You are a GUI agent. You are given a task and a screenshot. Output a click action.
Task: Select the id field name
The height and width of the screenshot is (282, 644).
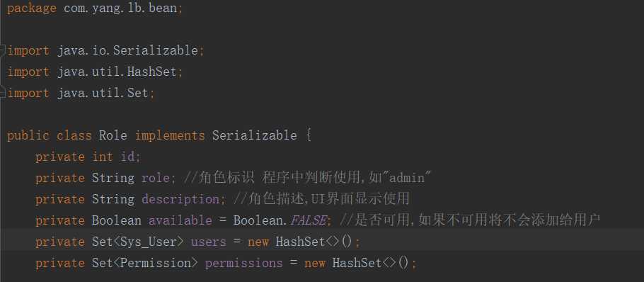(127, 157)
